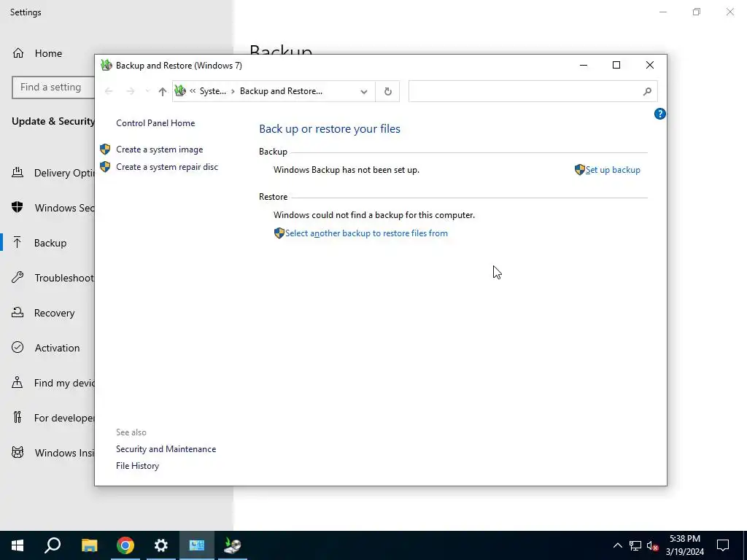Switch to Settings app in taskbar

(x=161, y=545)
